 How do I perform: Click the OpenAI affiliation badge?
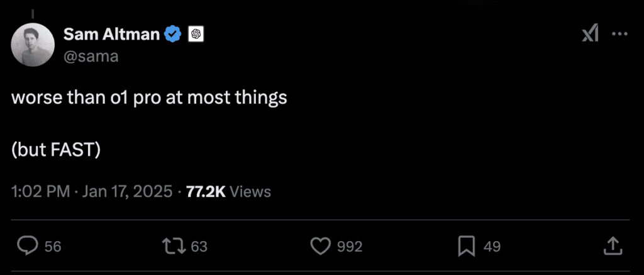tap(196, 35)
